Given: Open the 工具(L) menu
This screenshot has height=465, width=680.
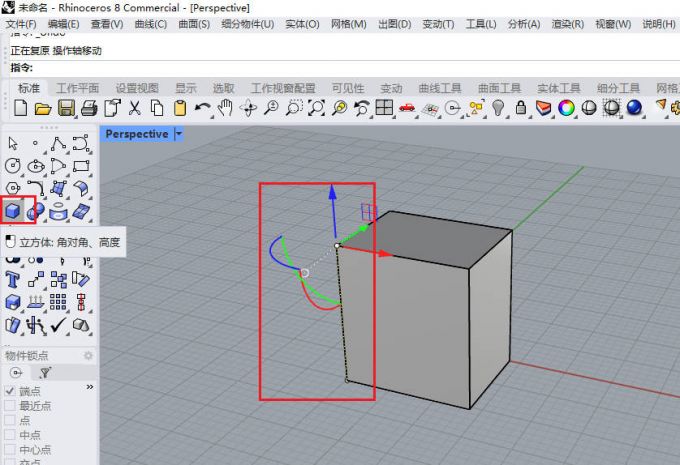Looking at the screenshot, I should 481,24.
